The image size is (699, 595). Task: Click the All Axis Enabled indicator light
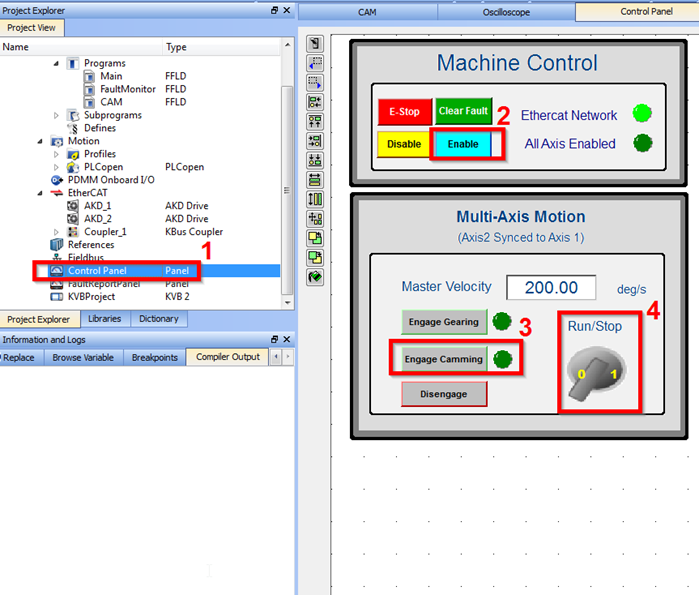point(642,143)
